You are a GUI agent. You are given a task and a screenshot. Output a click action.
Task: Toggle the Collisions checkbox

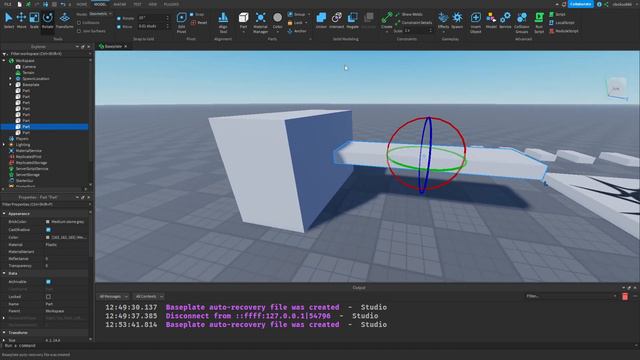pyautogui.click(x=79, y=23)
